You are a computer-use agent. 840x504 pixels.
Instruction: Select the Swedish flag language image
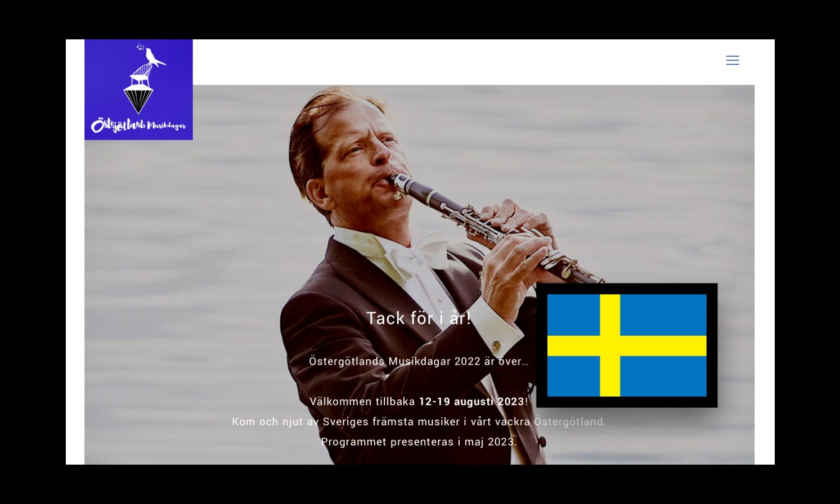point(627,345)
